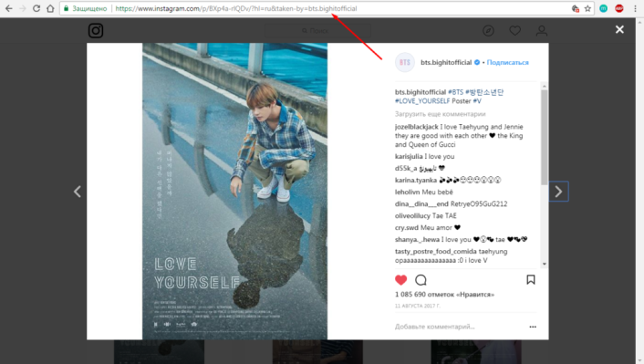Unlike the post via red heart
The width and height of the screenshot is (644, 364).
pyautogui.click(x=400, y=280)
